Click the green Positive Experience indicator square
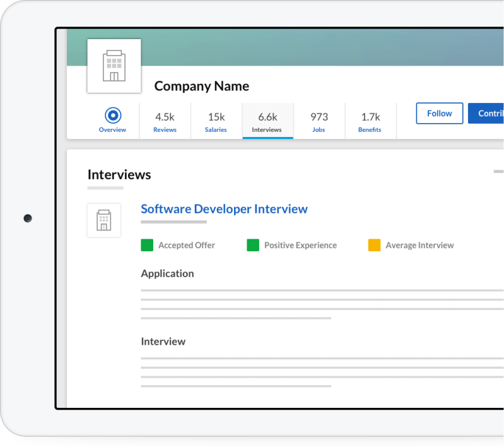The height and width of the screenshot is (447, 504). 253,245
